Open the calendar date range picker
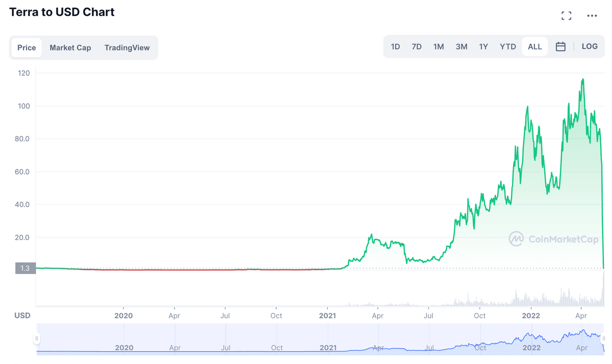The image size is (612, 364). click(x=560, y=46)
